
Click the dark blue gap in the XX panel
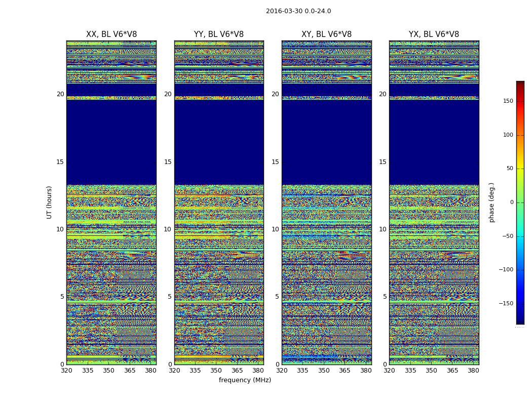111,142
